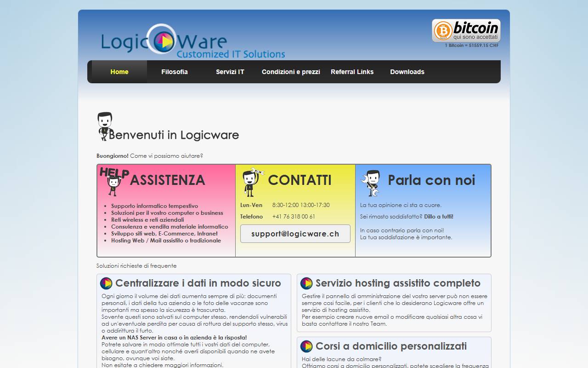Screen dimensions: 588x368
Task: Open the Filosofia menu item
Action: 175,72
